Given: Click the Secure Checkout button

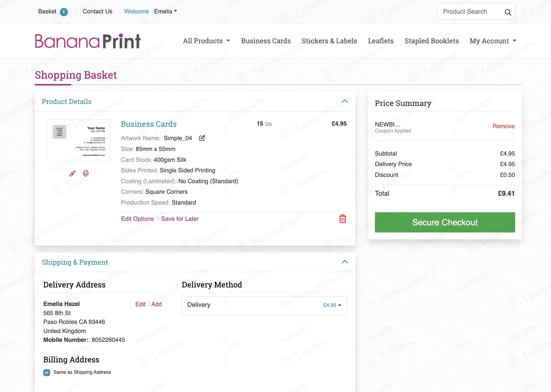Looking at the screenshot, I should [445, 222].
